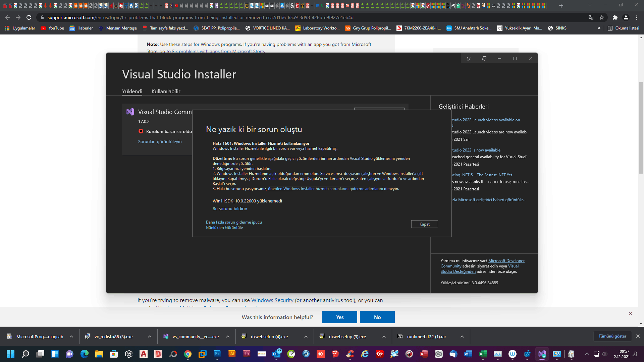
Task: Click the Visual Studio Community logo icon
Action: click(130, 112)
